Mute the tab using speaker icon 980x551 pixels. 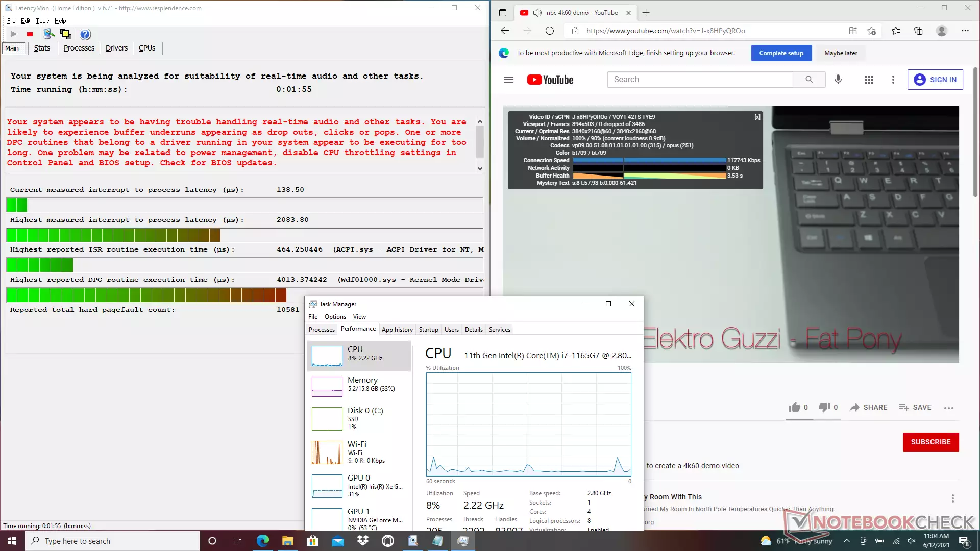537,13
